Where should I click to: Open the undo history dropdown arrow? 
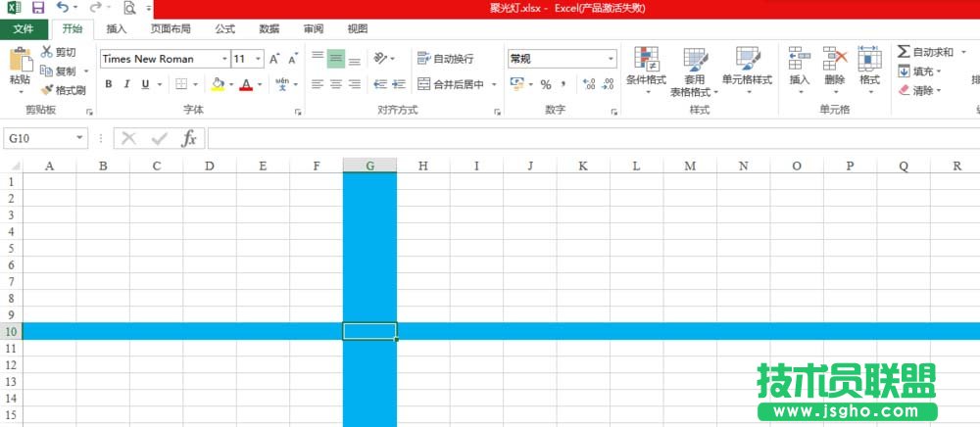pyautogui.click(x=76, y=8)
